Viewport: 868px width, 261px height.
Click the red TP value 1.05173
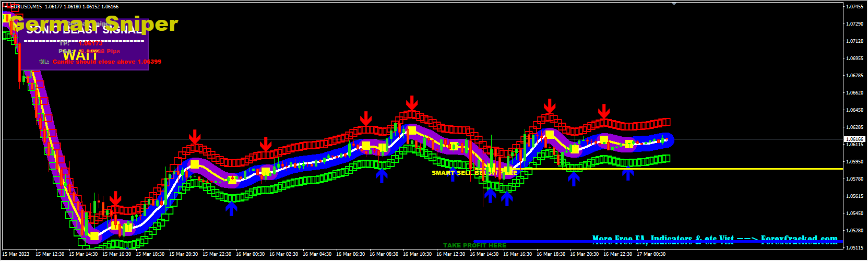point(91,44)
